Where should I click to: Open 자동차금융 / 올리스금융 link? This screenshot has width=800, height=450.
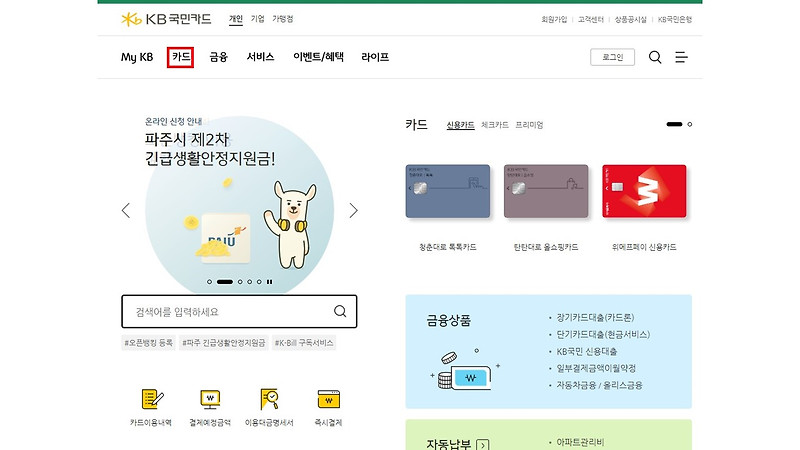pyautogui.click(x=599, y=385)
